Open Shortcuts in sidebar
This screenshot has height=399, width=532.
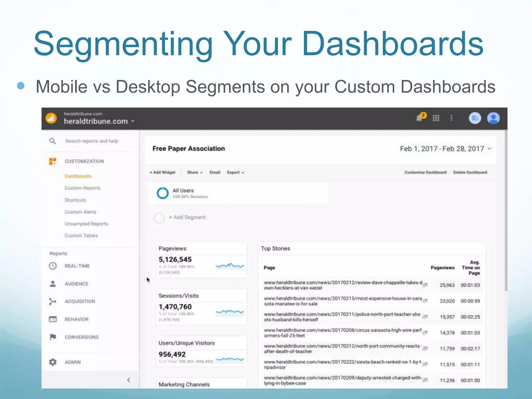point(75,200)
